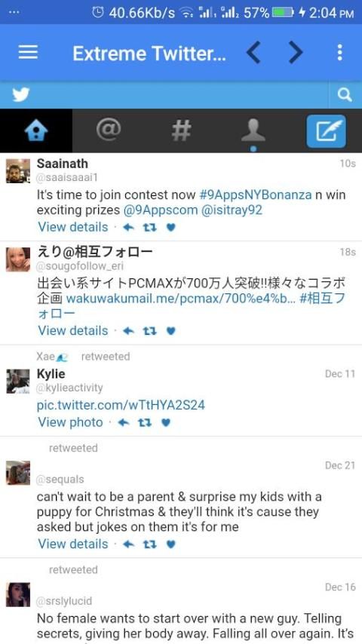This screenshot has width=362, height=644.
Task: Go back with the left arrow
Action: (253, 53)
